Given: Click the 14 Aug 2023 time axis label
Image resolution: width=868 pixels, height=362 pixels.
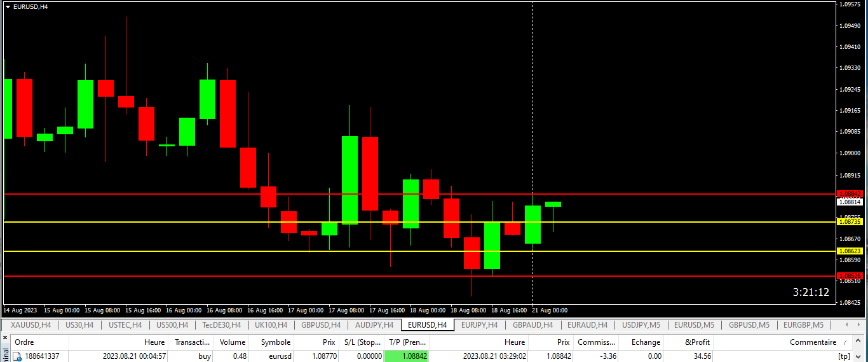Looking at the screenshot, I should click(20, 310).
